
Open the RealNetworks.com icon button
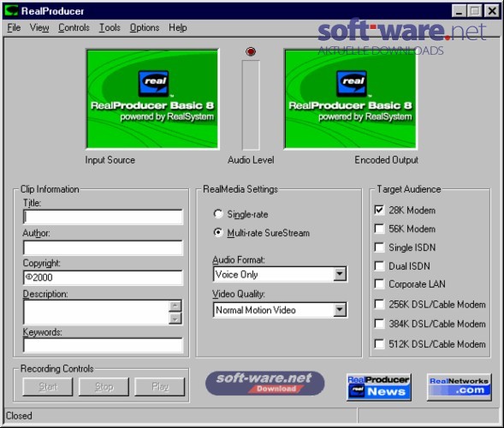[x=459, y=387]
